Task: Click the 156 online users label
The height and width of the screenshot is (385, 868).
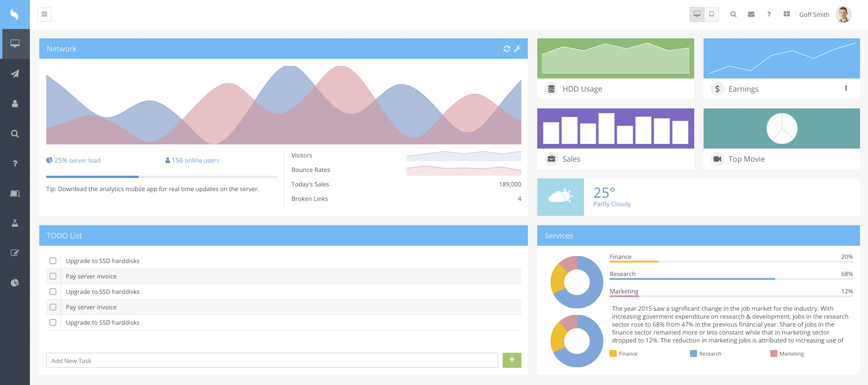Action: tap(192, 160)
